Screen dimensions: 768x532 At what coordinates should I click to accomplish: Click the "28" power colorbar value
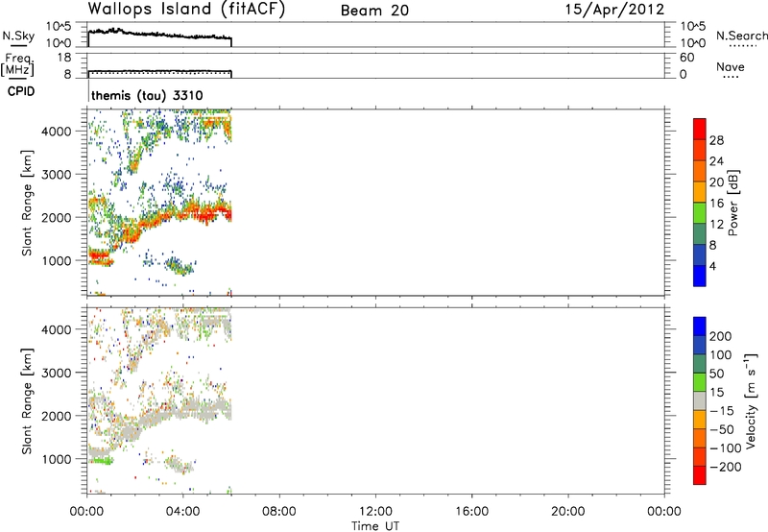click(716, 140)
